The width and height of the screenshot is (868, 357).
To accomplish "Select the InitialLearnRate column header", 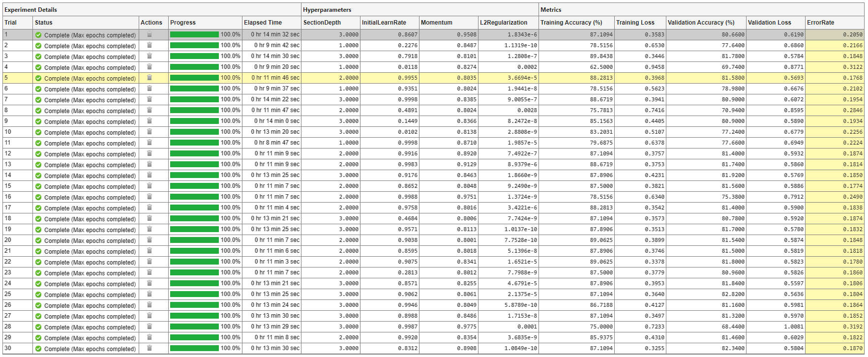I will (384, 23).
